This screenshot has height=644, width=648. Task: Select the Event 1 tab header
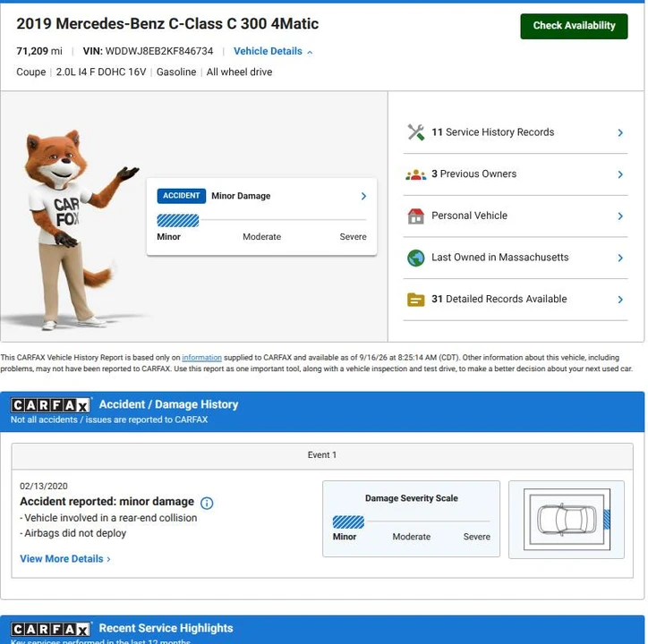pos(322,455)
